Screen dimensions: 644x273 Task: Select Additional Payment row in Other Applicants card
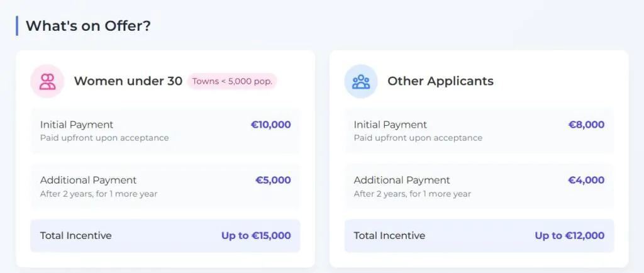479,186
